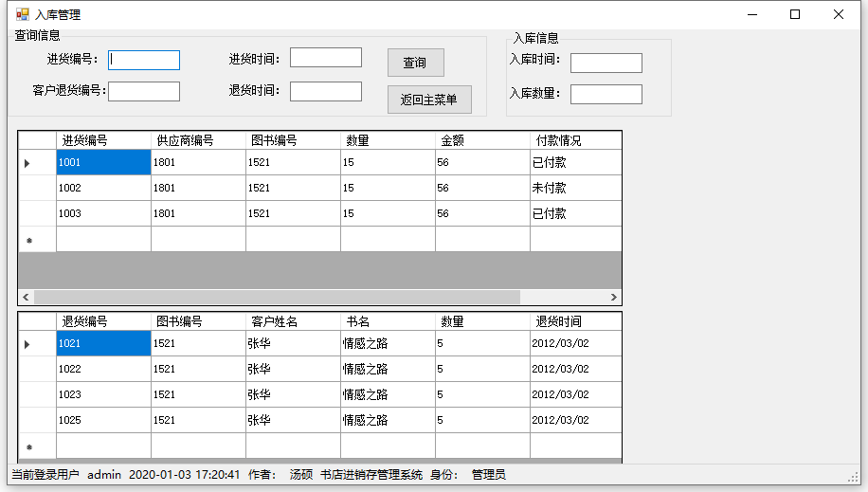The width and height of the screenshot is (868, 492).
Task: Click the 入库数量 input box
Action: coord(606,94)
